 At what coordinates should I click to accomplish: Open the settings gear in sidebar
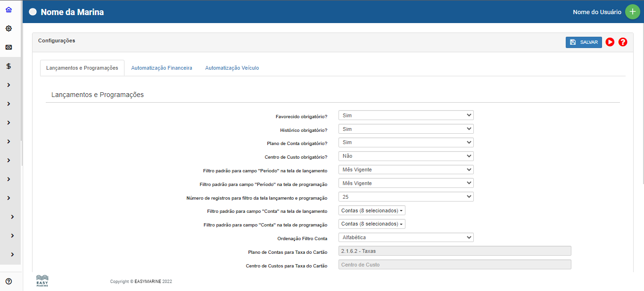(x=8, y=28)
